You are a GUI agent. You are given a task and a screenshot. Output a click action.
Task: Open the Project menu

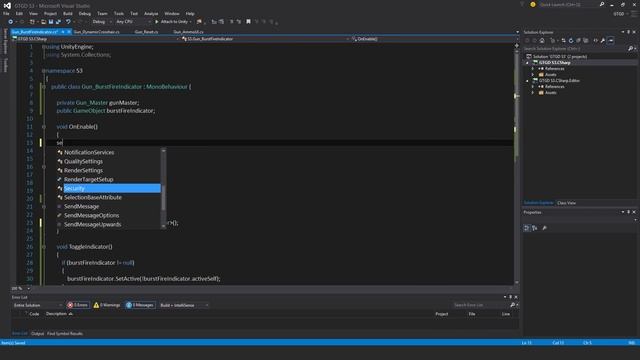(50, 13)
